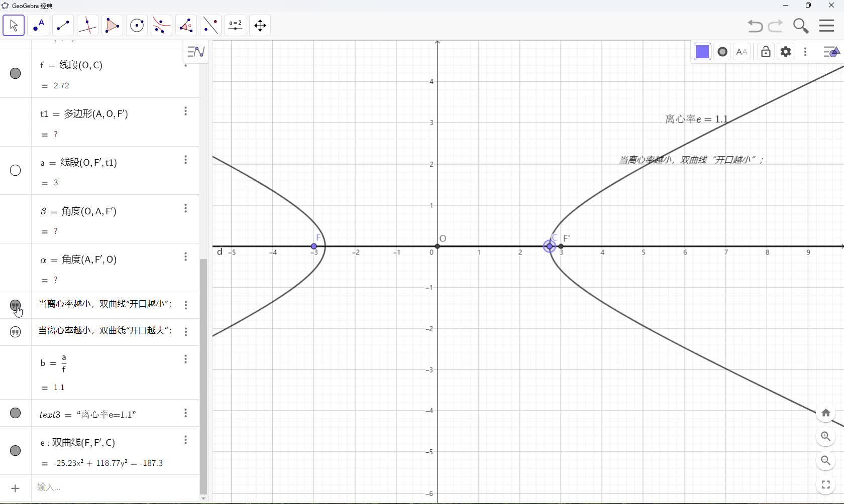Open options menu for segment a
Viewport: 844px width, 504px height.
185,160
